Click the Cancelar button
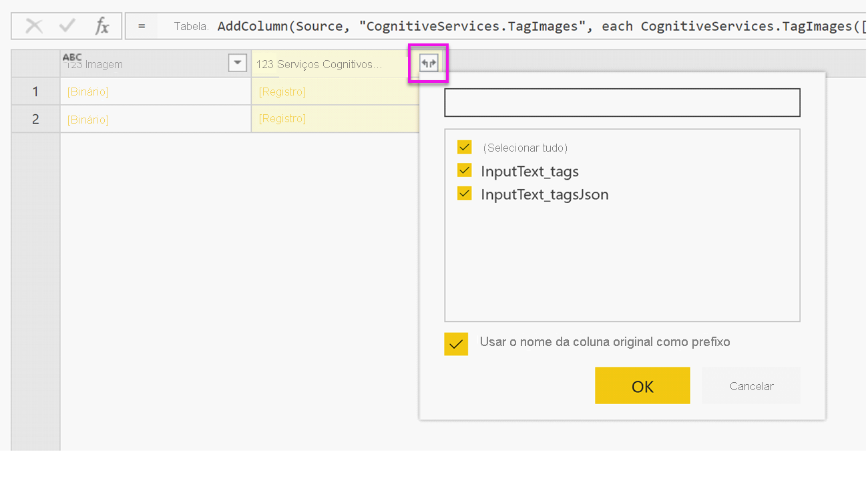Screen dimensions: 868x493 [751, 385]
